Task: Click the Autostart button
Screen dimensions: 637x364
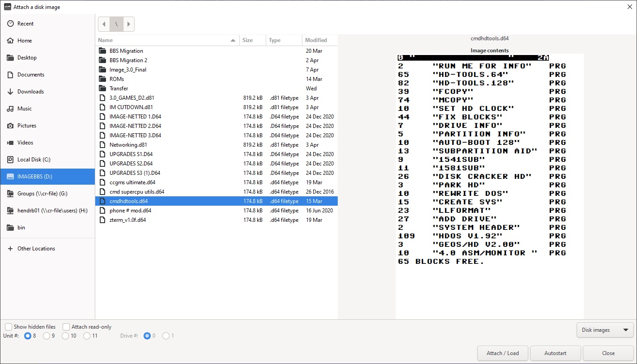Action: pos(555,353)
